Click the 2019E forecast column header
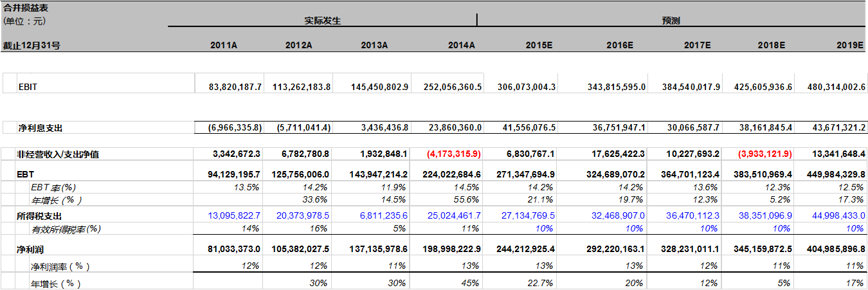The width and height of the screenshot is (868, 290). click(x=849, y=46)
